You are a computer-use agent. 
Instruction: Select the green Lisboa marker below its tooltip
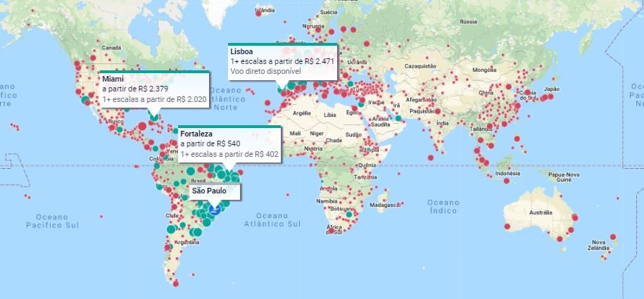pyautogui.click(x=282, y=88)
